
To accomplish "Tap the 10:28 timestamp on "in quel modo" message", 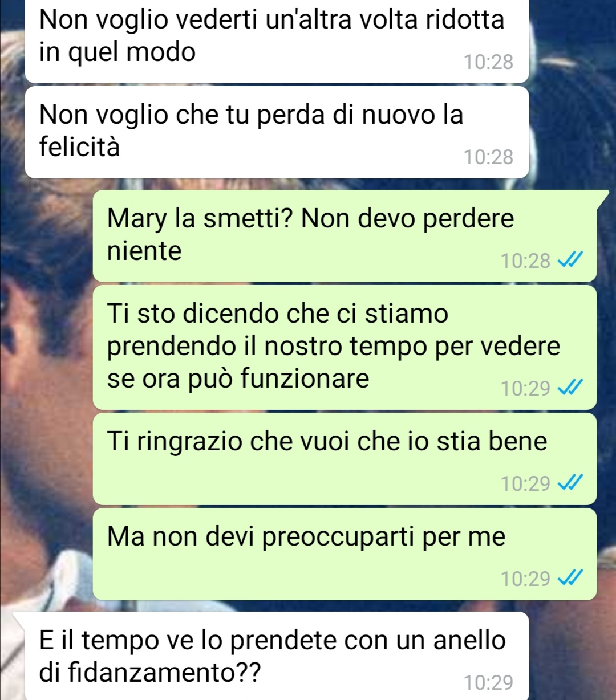I will [488, 62].
